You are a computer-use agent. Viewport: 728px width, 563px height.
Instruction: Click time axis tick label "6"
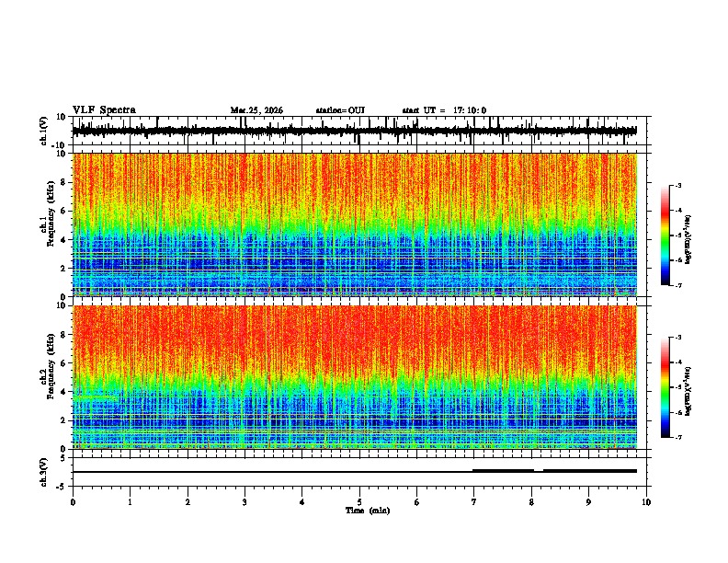tap(416, 502)
